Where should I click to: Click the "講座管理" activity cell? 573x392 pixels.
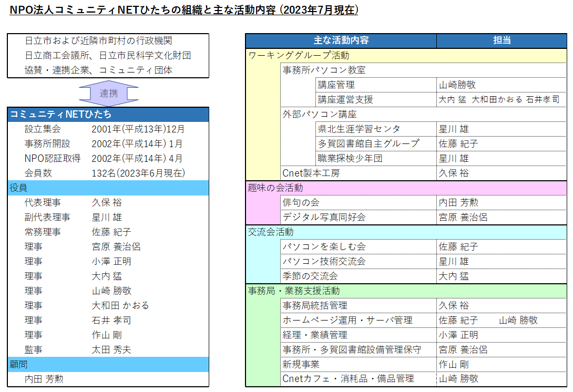376,85
